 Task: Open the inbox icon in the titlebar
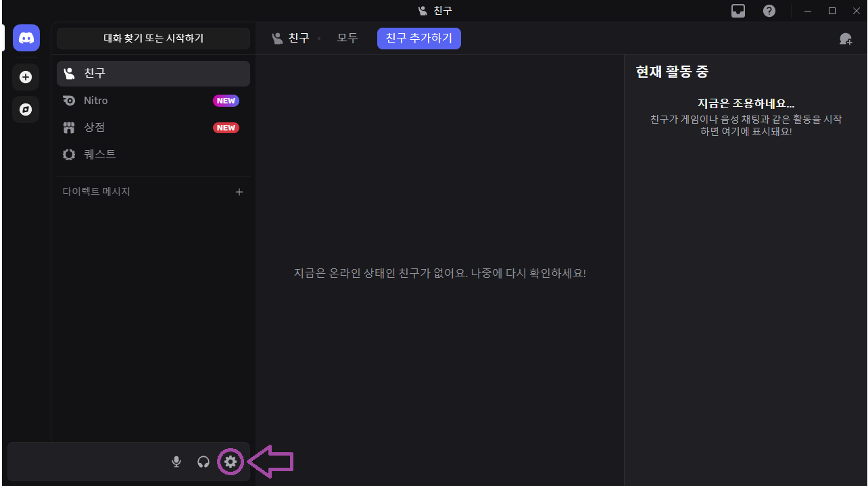click(x=738, y=10)
